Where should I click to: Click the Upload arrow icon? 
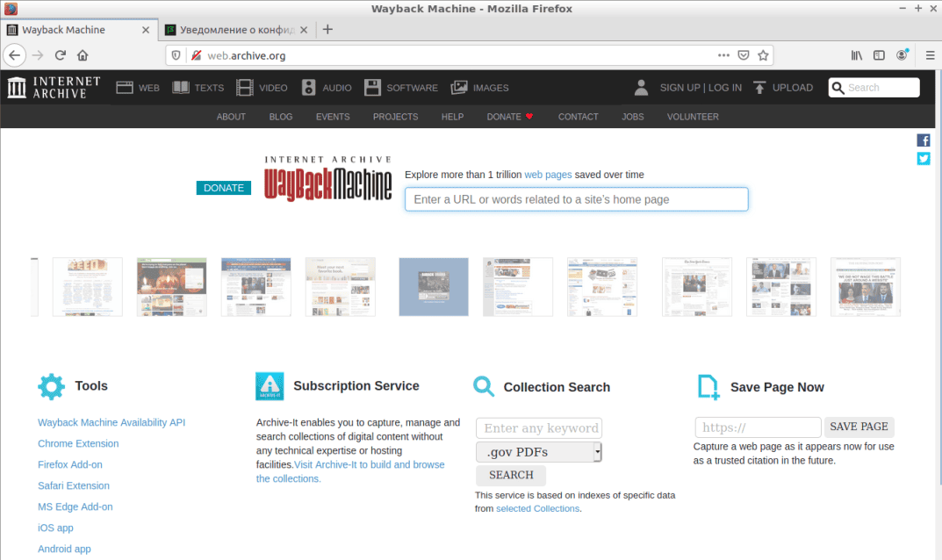click(759, 88)
